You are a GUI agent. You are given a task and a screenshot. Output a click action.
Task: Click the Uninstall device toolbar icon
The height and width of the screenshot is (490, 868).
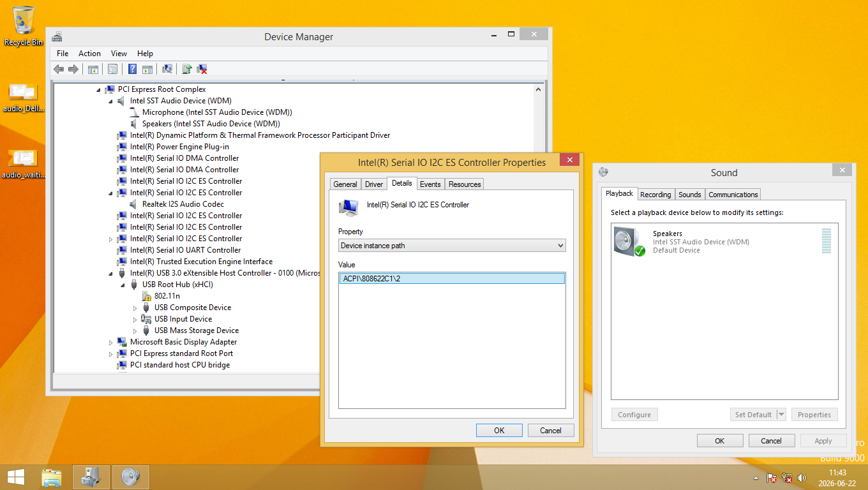click(202, 69)
